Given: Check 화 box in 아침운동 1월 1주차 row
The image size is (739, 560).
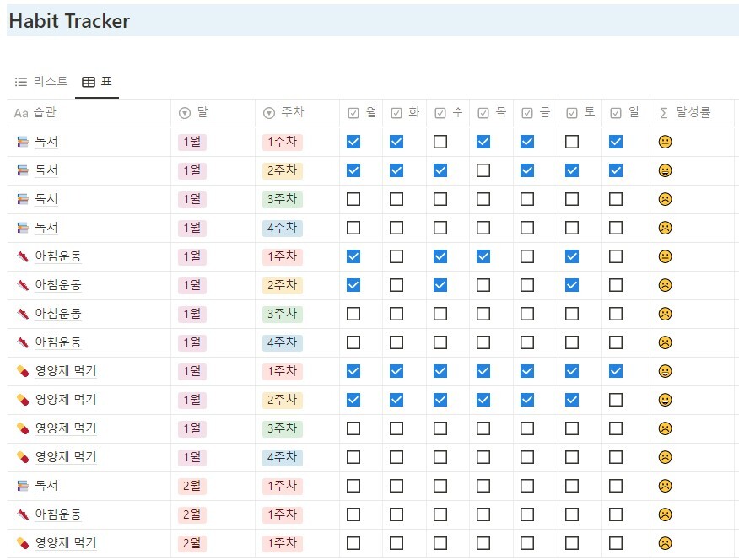Looking at the screenshot, I should click(x=396, y=256).
